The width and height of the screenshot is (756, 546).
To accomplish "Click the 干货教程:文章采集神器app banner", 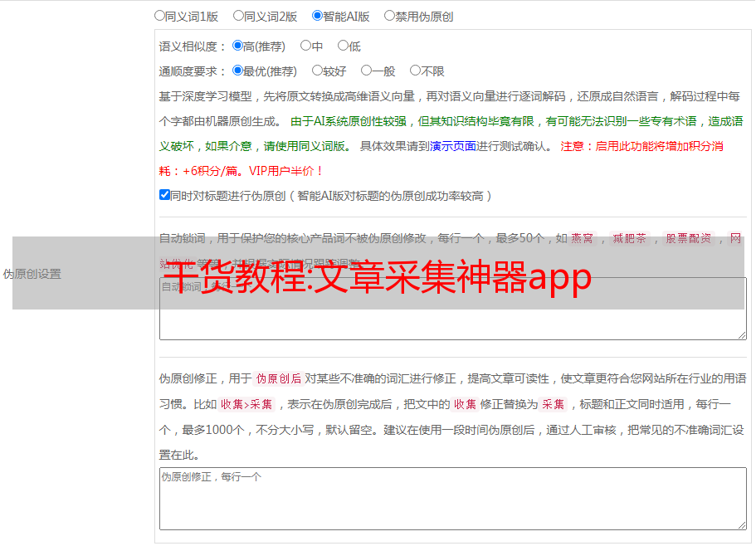I will [378, 274].
